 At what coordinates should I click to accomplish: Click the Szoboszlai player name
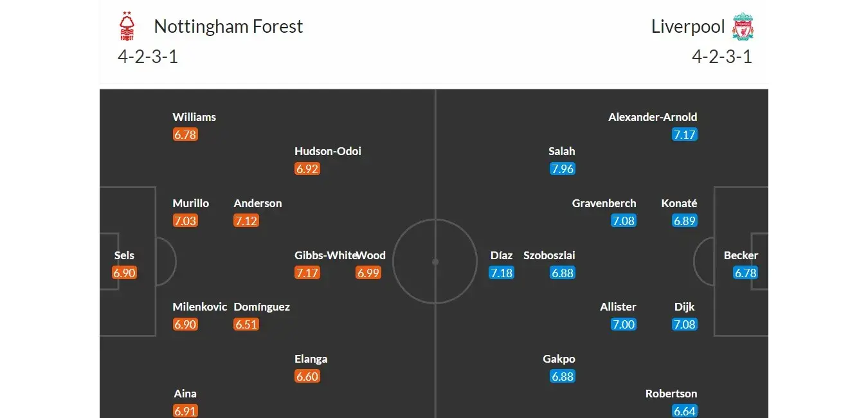[x=549, y=255]
